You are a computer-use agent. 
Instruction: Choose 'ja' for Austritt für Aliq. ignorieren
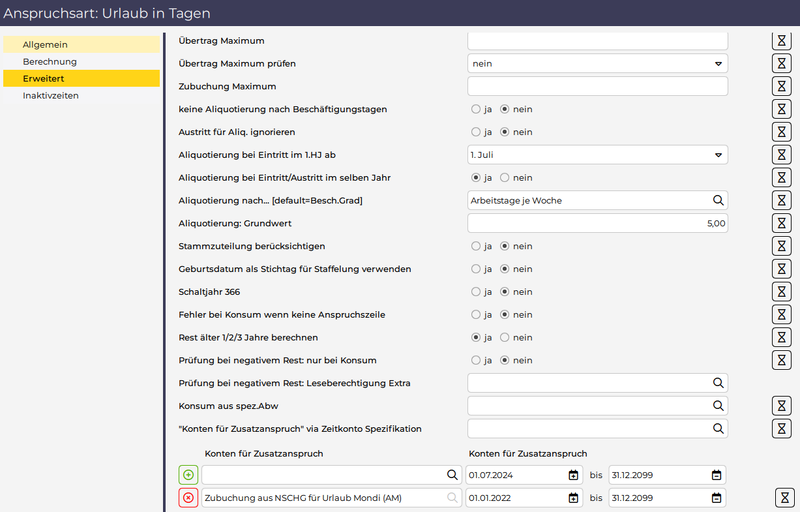coord(475,132)
